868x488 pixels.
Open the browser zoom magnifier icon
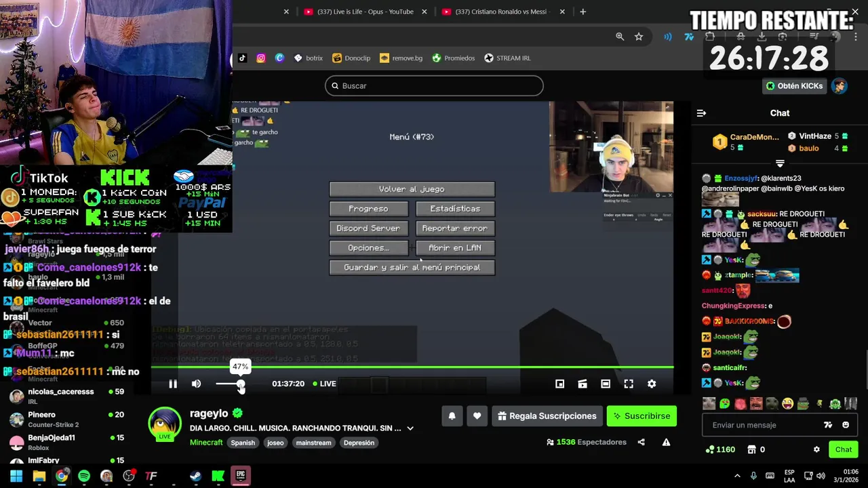pyautogui.click(x=620, y=37)
